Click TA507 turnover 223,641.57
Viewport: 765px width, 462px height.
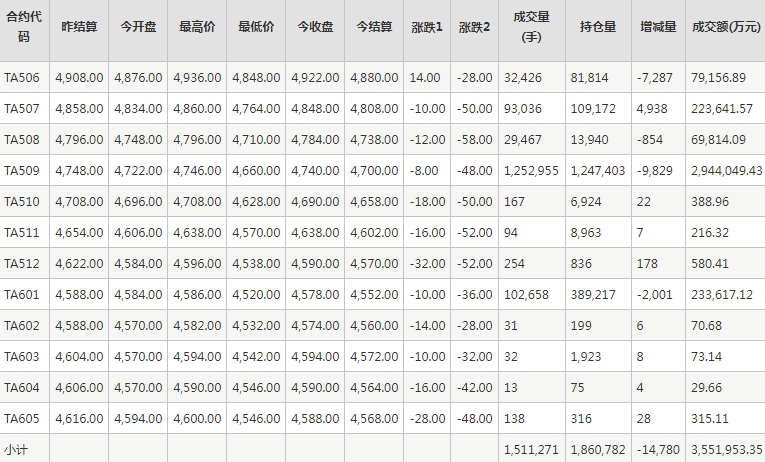tap(722, 109)
